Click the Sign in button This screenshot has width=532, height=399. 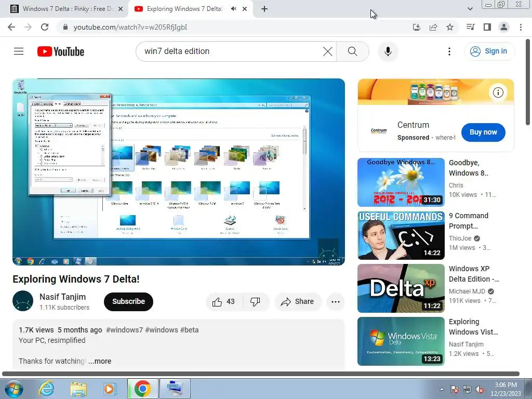pyautogui.click(x=489, y=51)
